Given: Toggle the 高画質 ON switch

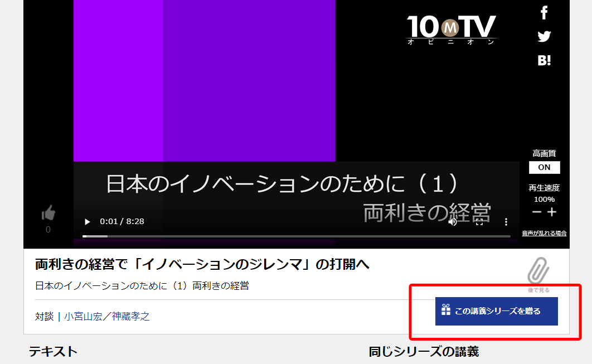Looking at the screenshot, I should click(544, 167).
